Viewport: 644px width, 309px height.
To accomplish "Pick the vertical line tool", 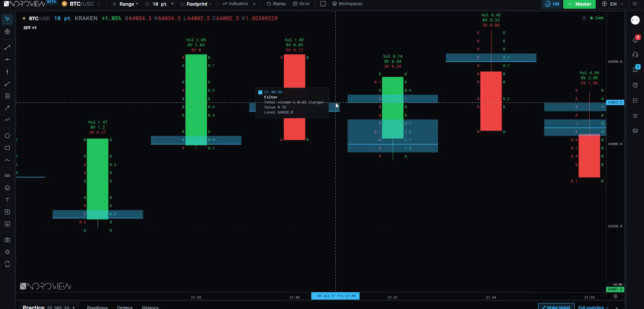I will click(7, 72).
